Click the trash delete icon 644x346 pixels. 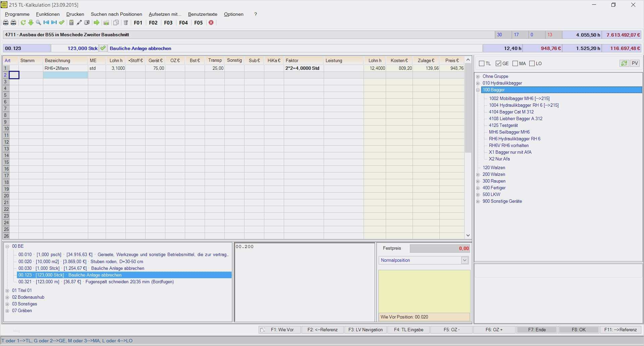pyautogui.click(x=126, y=22)
